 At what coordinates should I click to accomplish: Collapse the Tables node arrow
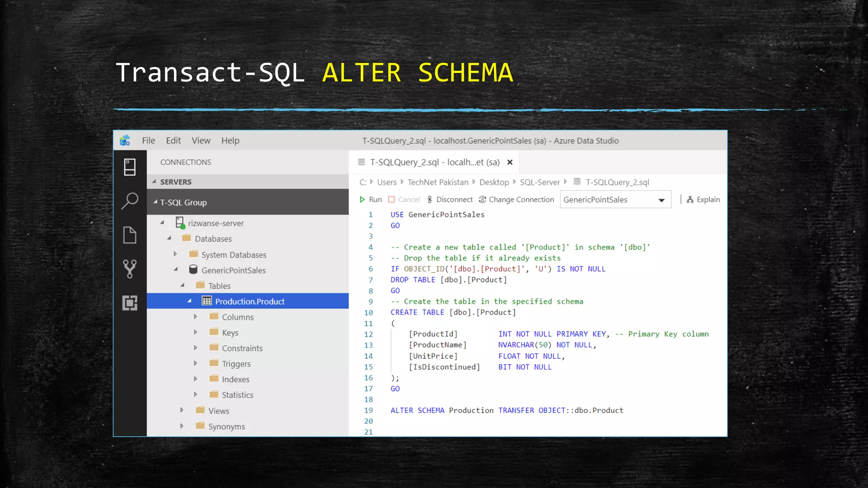pos(182,285)
